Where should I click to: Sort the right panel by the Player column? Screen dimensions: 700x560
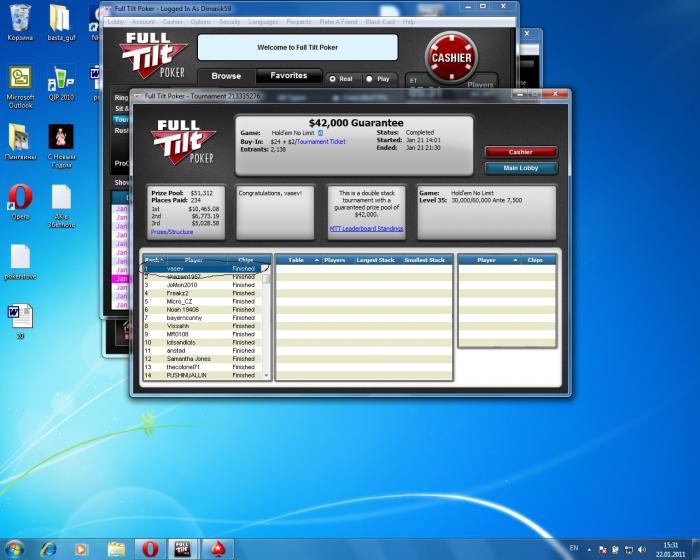click(487, 260)
